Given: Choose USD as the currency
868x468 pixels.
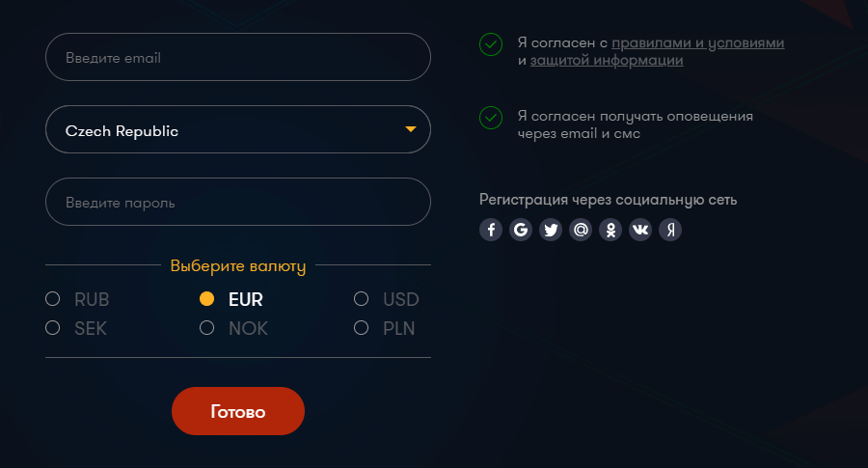Looking at the screenshot, I should click(x=362, y=299).
